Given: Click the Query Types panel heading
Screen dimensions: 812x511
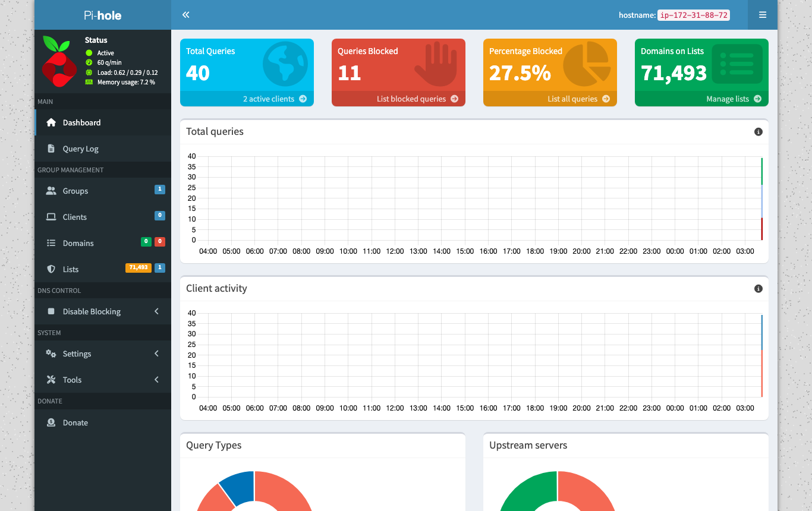Looking at the screenshot, I should [x=214, y=445].
